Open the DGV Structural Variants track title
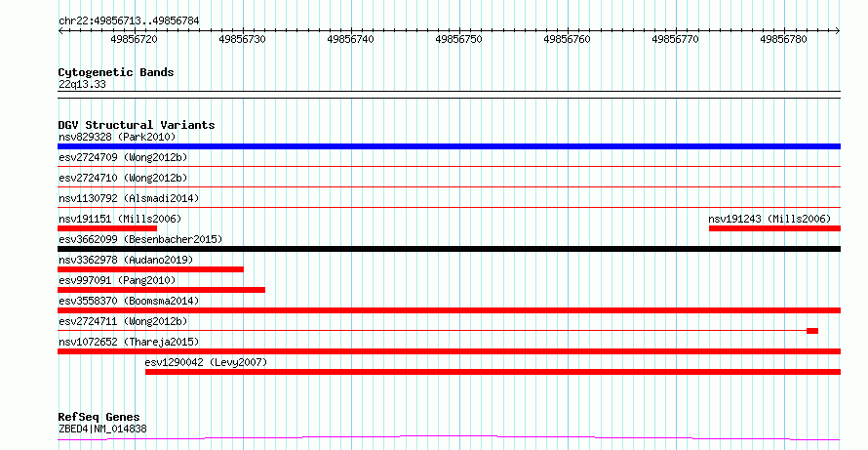This screenshot has width=868, height=450. tap(137, 125)
